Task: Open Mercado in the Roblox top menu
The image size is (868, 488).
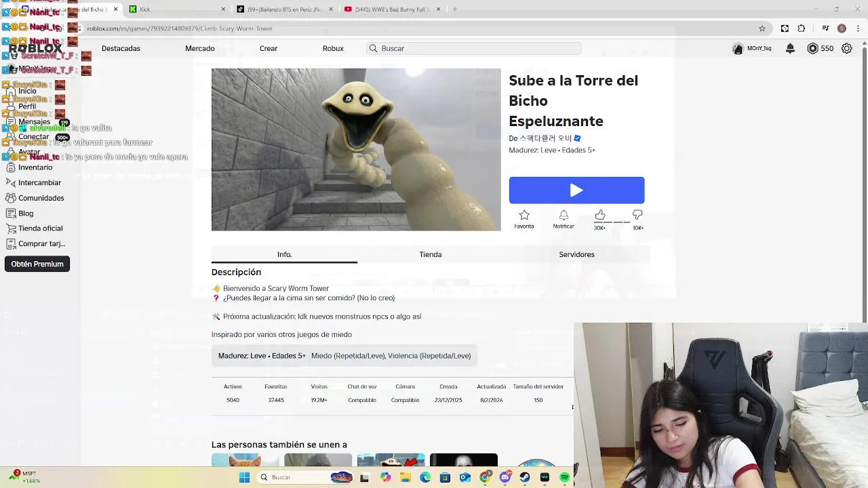Action: (x=200, y=48)
